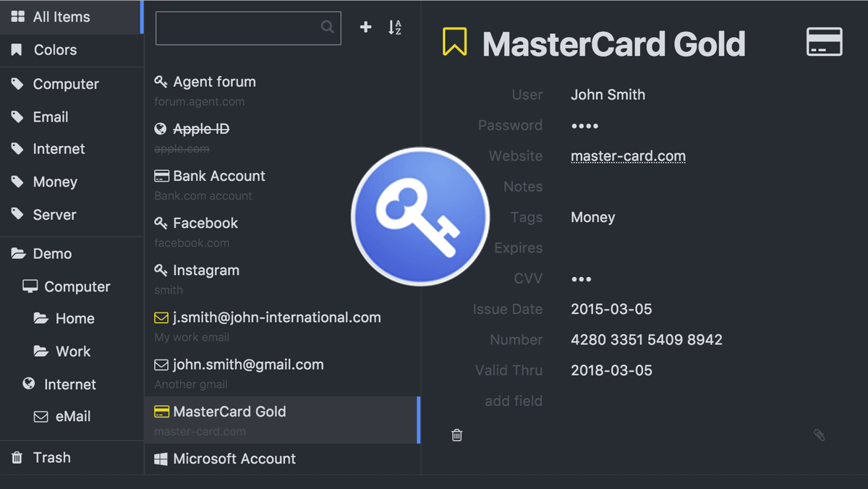Viewport: 868px width, 489px height.
Task: Click the envelope icon beside eMail group
Action: coord(41,417)
